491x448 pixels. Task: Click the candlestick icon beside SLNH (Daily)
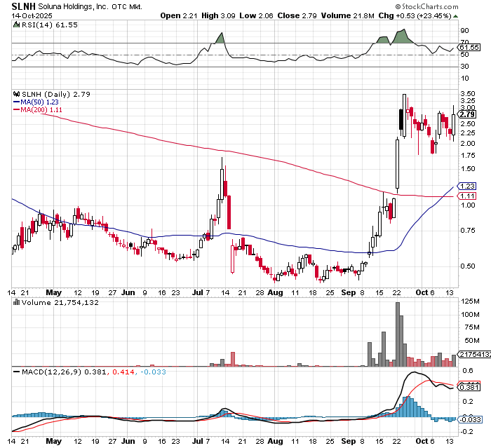[16, 94]
